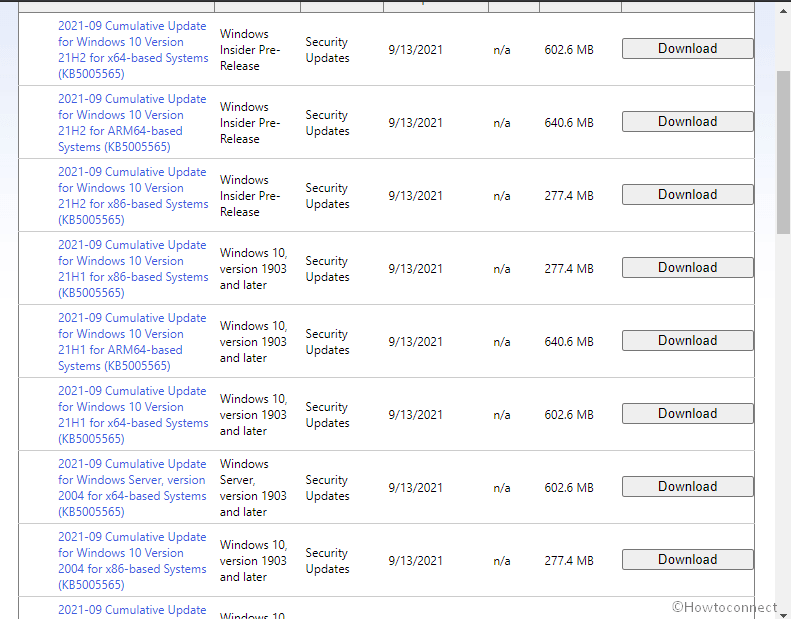Download the 21H2 x64 cumulative update
The height and width of the screenshot is (619, 791).
coord(687,49)
